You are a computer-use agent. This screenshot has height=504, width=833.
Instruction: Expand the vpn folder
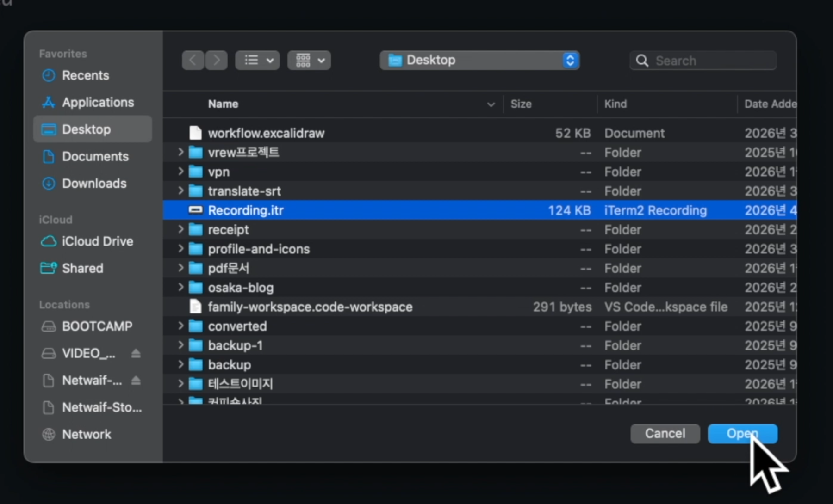click(181, 172)
